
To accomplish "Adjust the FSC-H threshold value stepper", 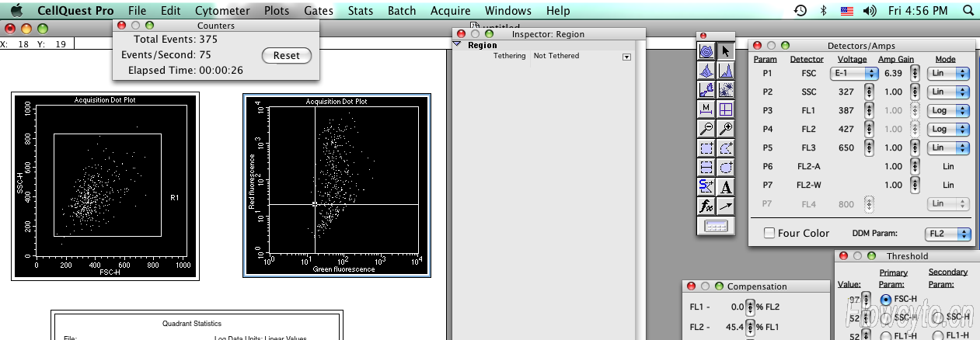I will pos(866,300).
